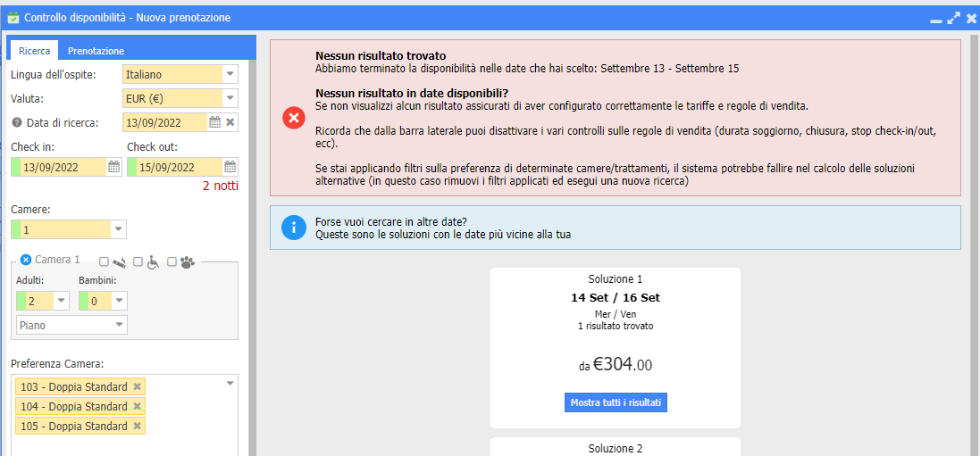The image size is (980, 456).
Task: Remove 103 - Doppia Standard preference tag
Action: click(x=138, y=386)
